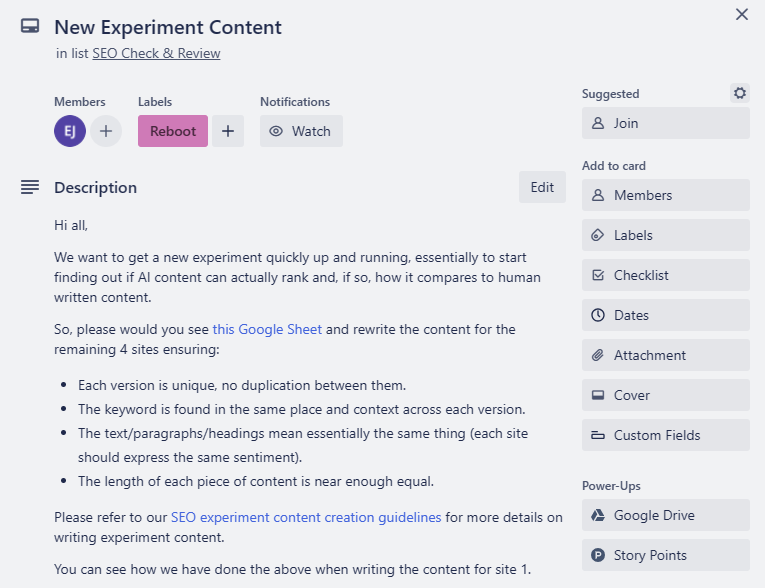The image size is (765, 588).
Task: Open the Members picker in sidebar
Action: [x=665, y=195]
